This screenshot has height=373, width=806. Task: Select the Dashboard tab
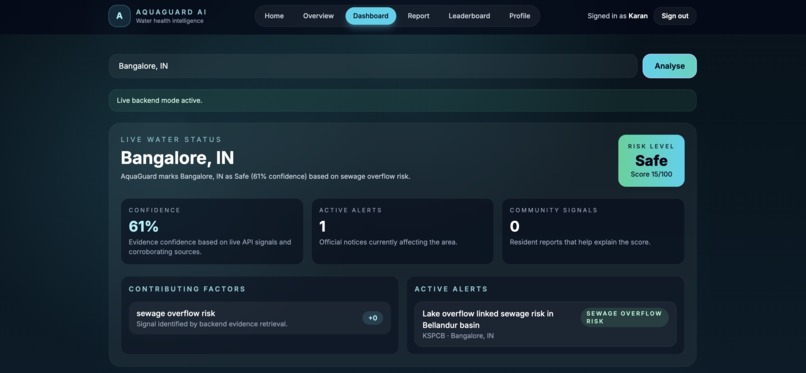click(371, 16)
